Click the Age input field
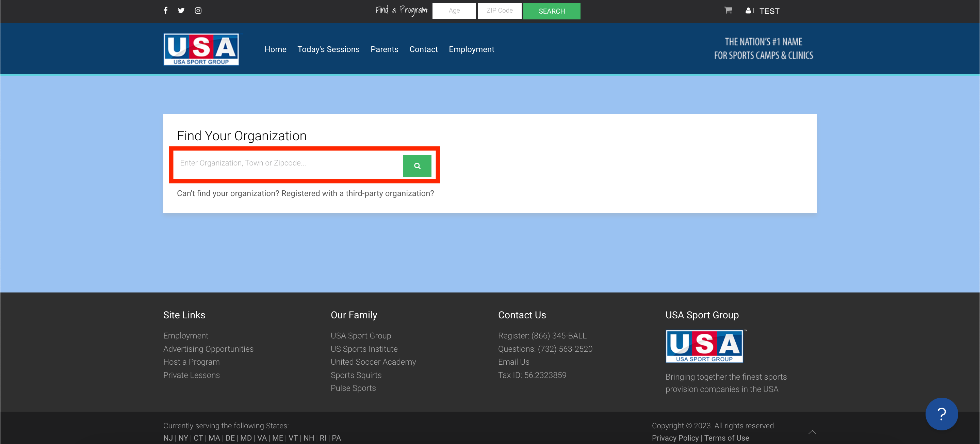980x444 pixels. click(x=454, y=11)
